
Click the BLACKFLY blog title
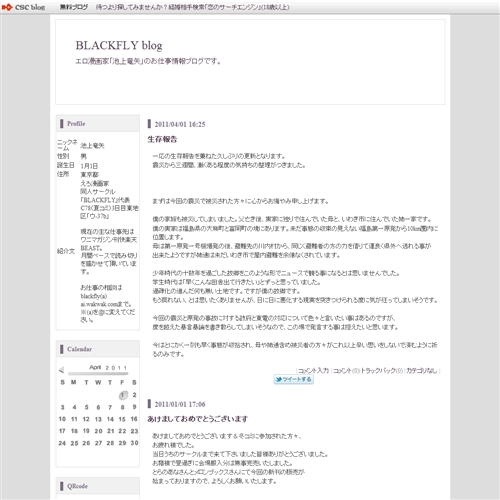tap(119, 45)
